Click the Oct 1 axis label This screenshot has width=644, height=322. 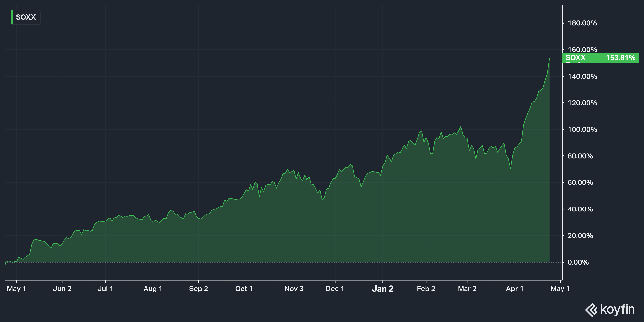click(244, 289)
